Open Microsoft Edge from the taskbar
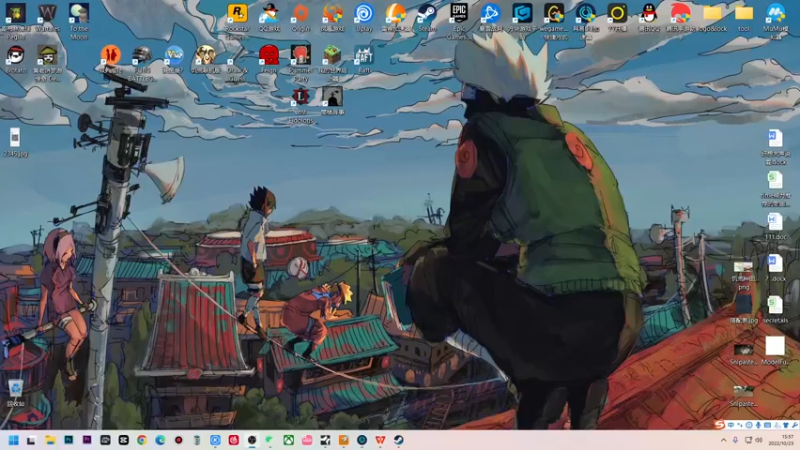Image resolution: width=800 pixels, height=450 pixels. point(160,440)
